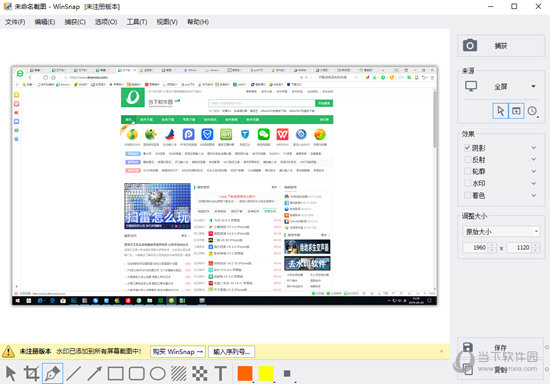The height and width of the screenshot is (384, 550).
Task: Click the warning triangle icon
Action: pos(8,351)
